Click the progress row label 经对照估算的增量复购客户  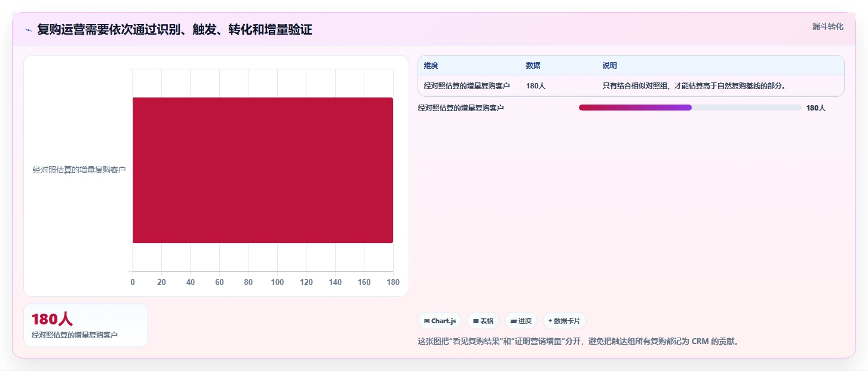point(461,108)
